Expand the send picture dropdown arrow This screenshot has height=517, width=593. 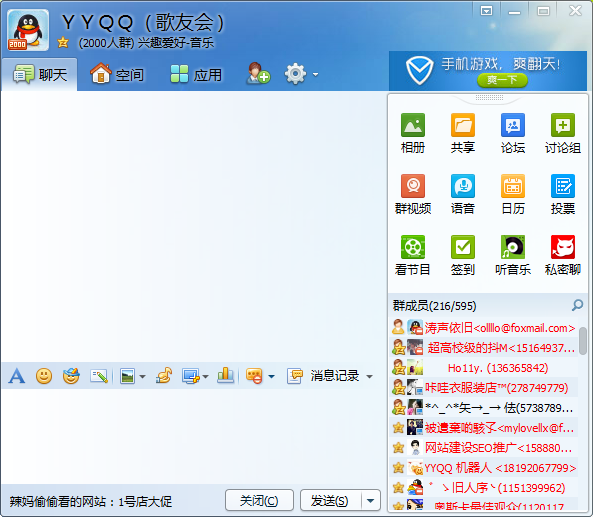click(x=143, y=377)
